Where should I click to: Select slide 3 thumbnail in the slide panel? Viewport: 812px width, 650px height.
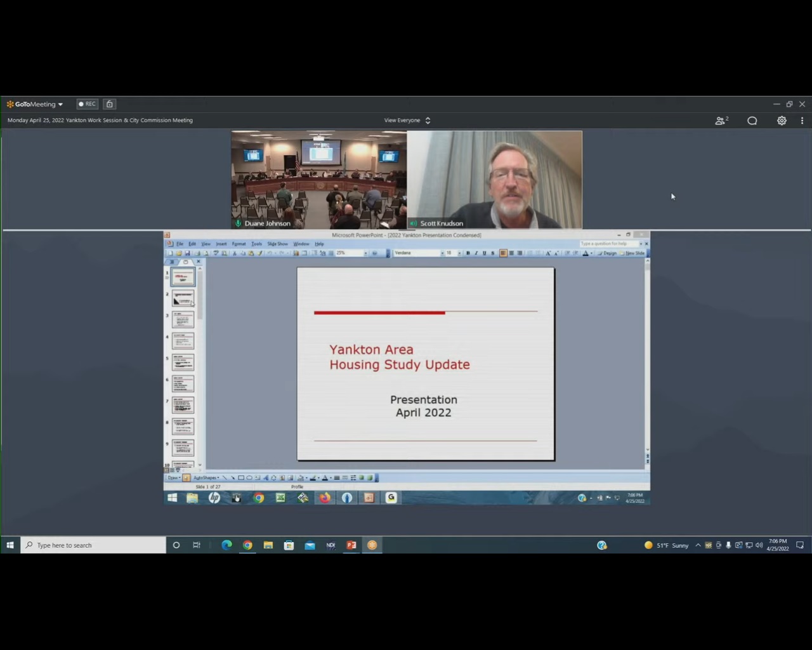[183, 319]
